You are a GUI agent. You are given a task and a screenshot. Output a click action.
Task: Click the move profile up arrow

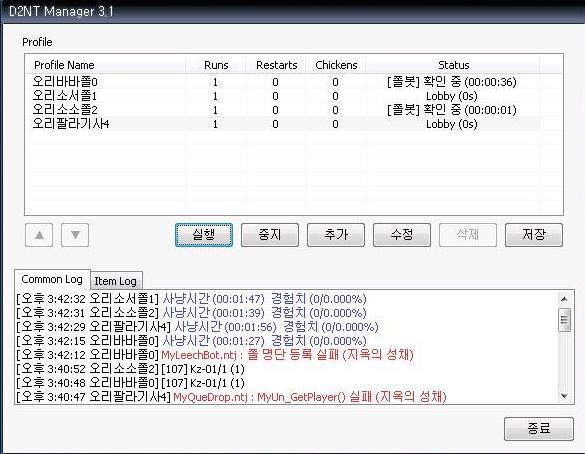(39, 235)
